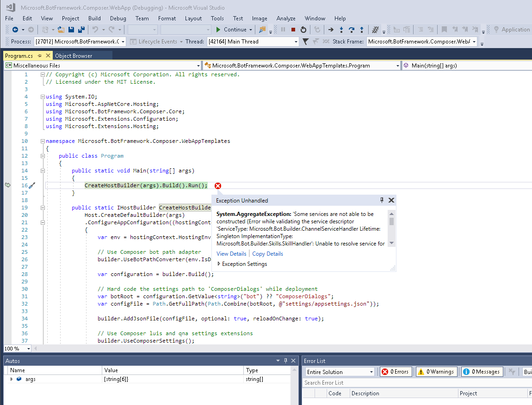The image size is (532, 405).
Task: Open the Debug menu
Action: pyautogui.click(x=118, y=18)
